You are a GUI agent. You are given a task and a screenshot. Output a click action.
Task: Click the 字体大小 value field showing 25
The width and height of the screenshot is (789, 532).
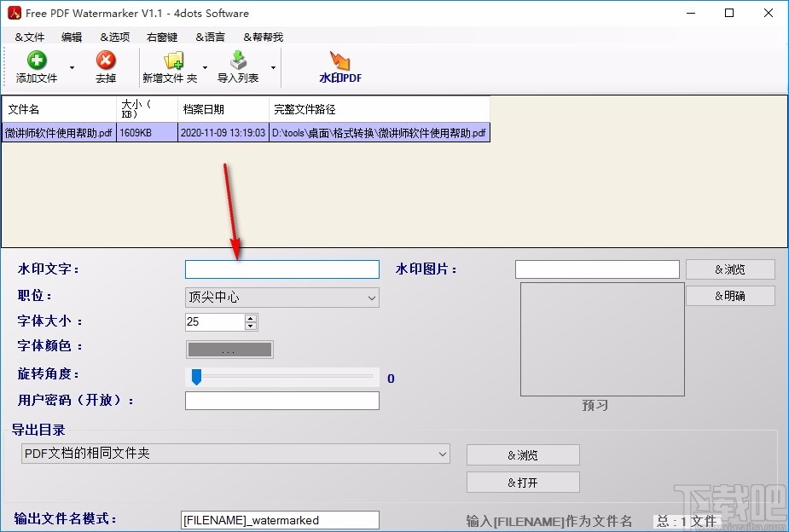[x=215, y=321]
